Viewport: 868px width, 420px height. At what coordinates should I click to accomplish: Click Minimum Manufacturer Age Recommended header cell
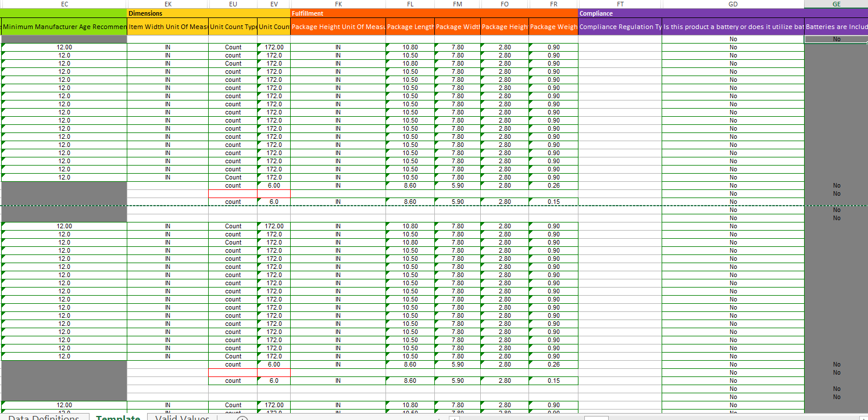point(65,27)
